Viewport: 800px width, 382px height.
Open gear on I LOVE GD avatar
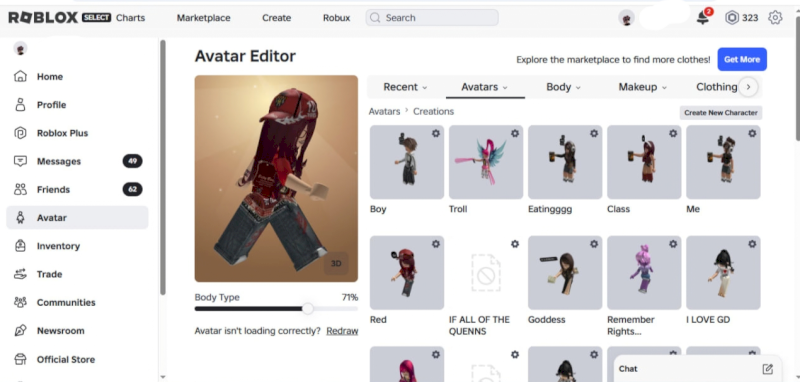752,244
